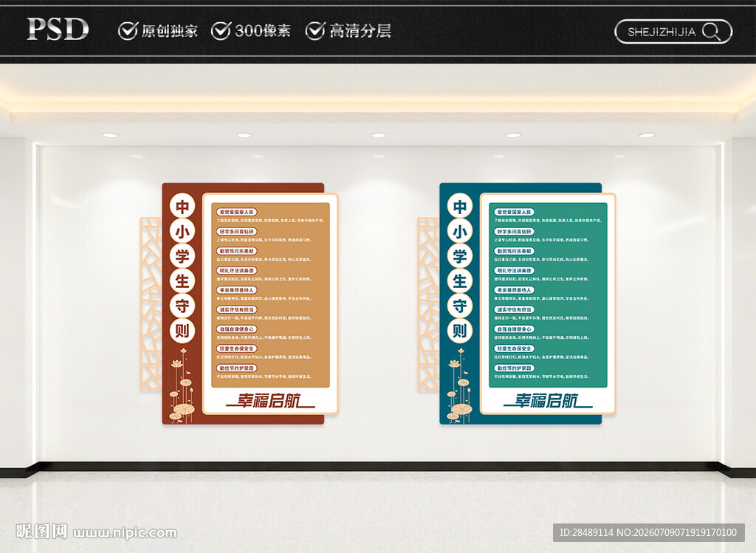Click the 学 circle on the teal board
Viewport: 756px width, 553px height.
coord(460,256)
